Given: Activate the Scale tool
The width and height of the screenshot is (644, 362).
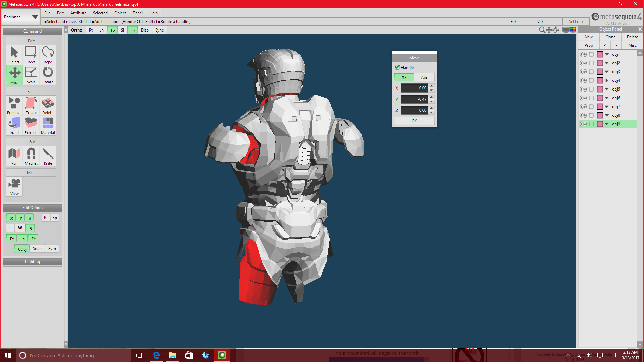Looking at the screenshot, I should 31,75.
